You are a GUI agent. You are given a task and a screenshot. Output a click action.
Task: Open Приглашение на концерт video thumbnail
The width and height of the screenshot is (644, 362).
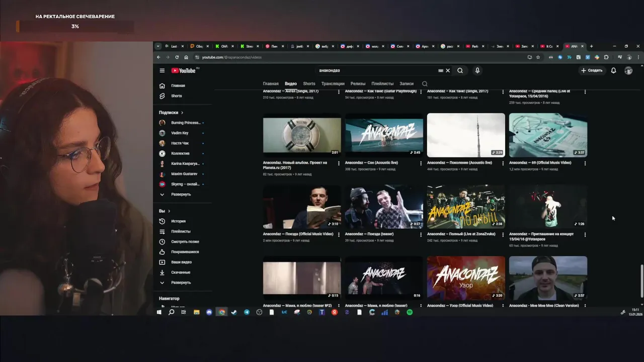(x=548, y=207)
